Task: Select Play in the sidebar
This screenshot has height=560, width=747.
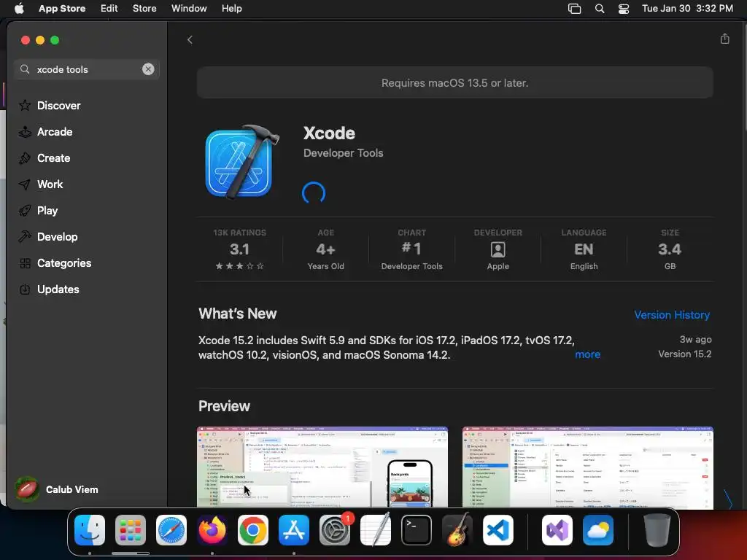Action: coord(47,211)
